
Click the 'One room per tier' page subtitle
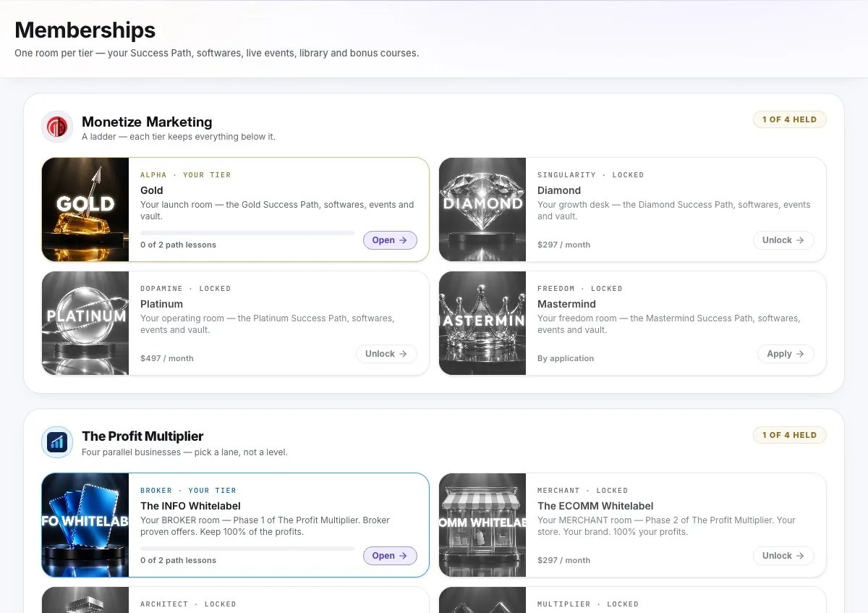(x=216, y=54)
